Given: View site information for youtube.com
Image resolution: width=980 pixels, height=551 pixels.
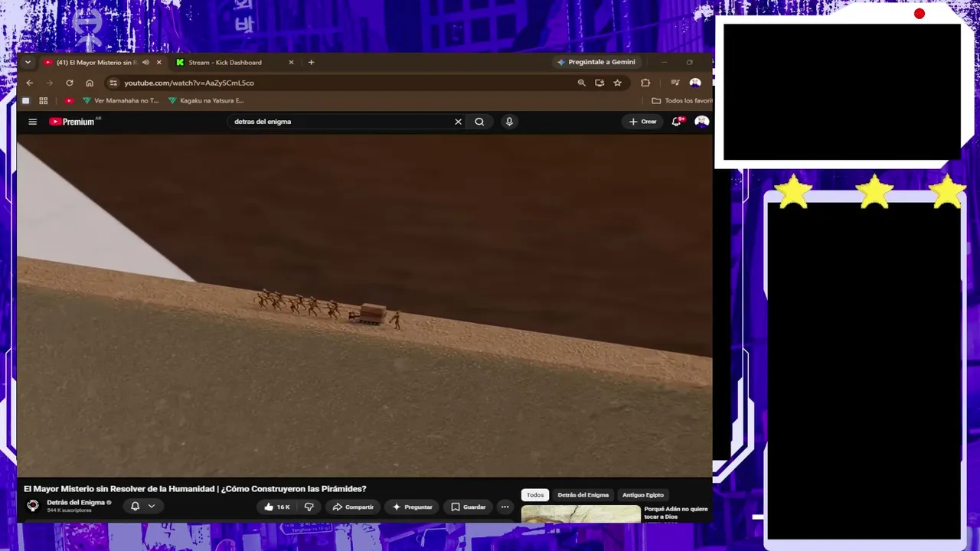Looking at the screenshot, I should click(113, 83).
